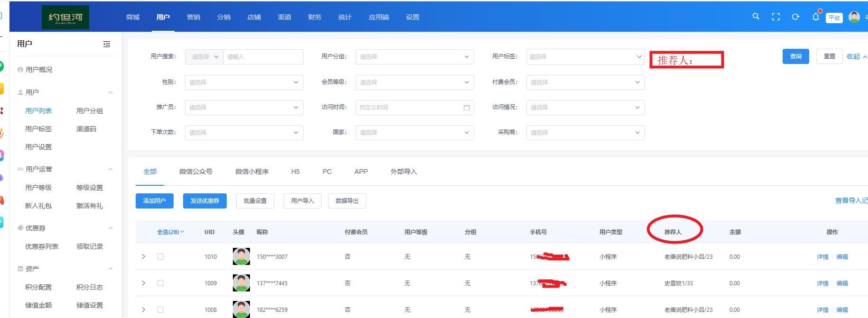This screenshot has height=318, width=868.
Task: Toggle the 全选(28) select-all option
Action: (170, 232)
